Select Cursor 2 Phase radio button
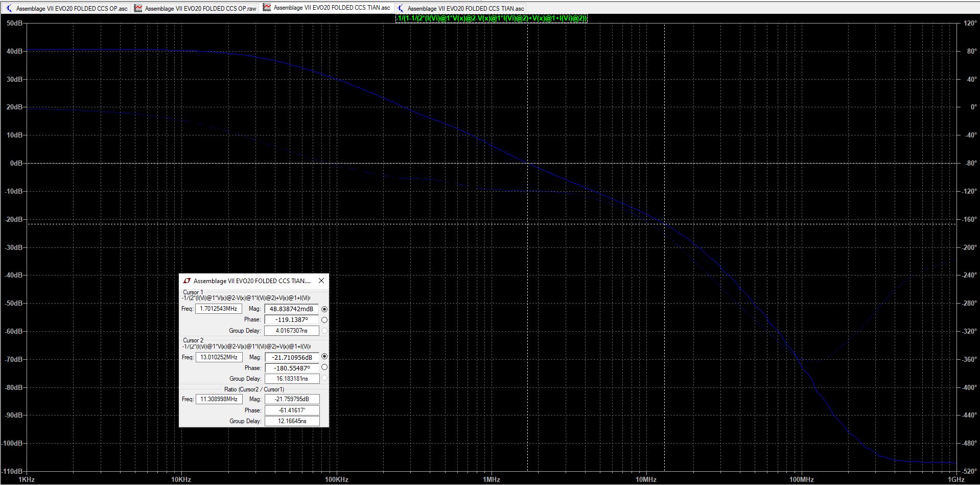This screenshot has width=980, height=485. [324, 367]
